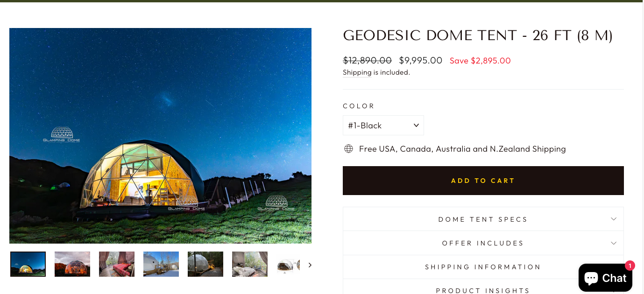Expand the Product Insights section

pos(483,287)
